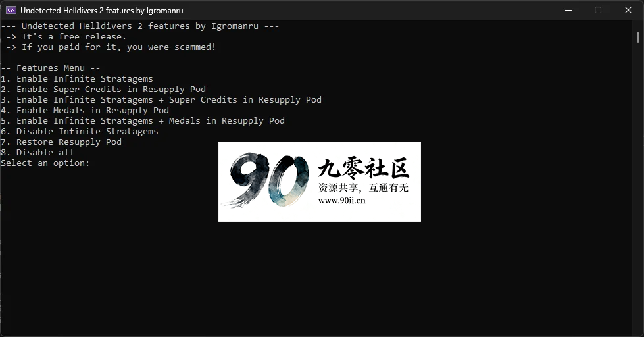Click the vertical scrollbar thumb

[x=638, y=38]
